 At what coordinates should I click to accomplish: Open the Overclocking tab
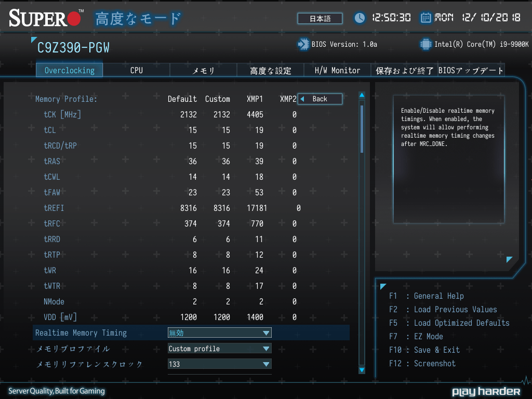[x=69, y=70]
